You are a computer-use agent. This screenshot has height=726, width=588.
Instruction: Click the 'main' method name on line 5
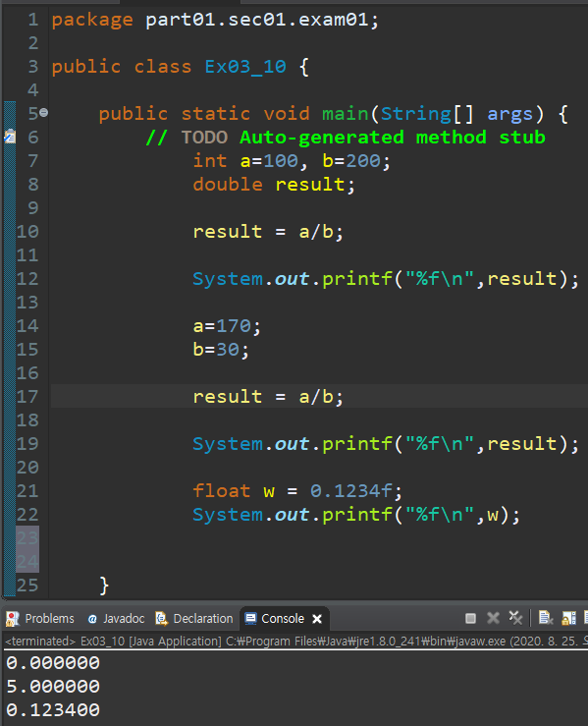346,114
